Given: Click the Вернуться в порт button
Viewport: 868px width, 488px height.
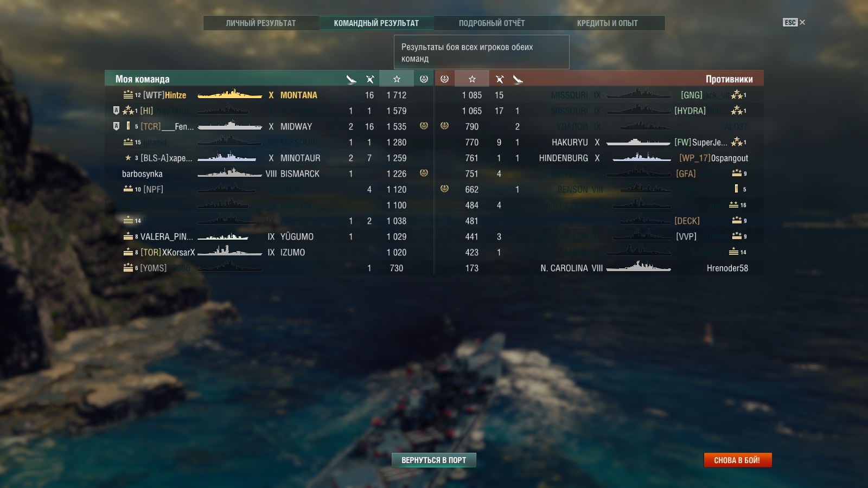Looking at the screenshot, I should 434,460.
